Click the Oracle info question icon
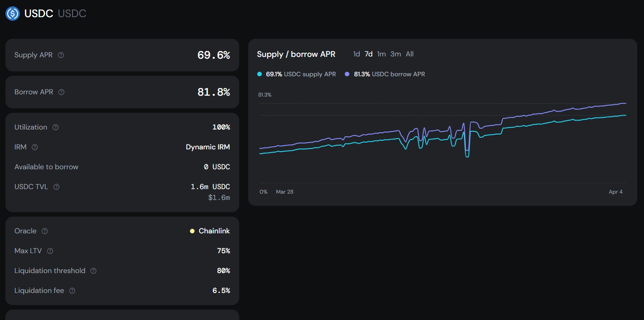Viewport: 644px width, 320px height. [45, 231]
